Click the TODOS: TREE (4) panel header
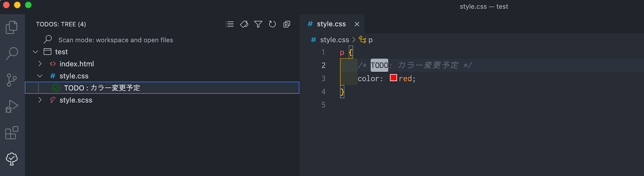 click(x=61, y=24)
